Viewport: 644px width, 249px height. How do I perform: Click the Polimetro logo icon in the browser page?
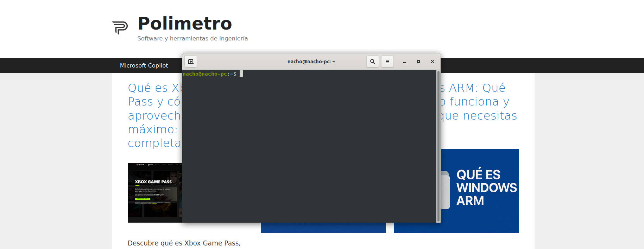pos(120,27)
